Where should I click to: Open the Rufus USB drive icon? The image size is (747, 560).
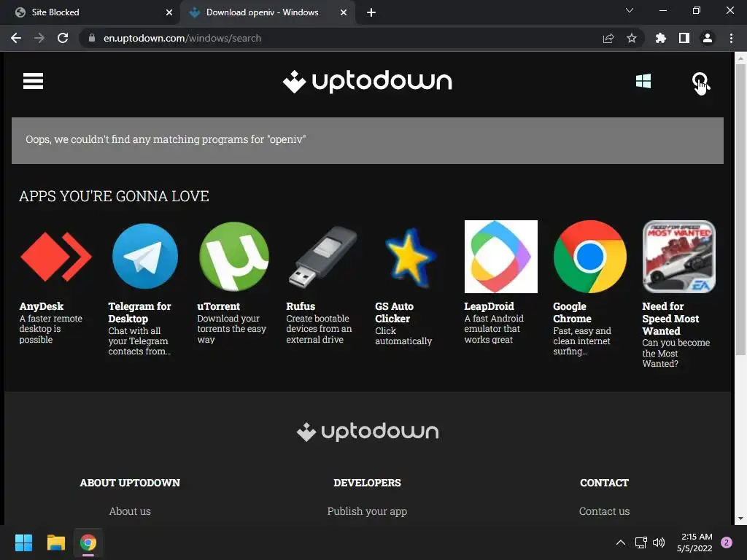coord(322,257)
